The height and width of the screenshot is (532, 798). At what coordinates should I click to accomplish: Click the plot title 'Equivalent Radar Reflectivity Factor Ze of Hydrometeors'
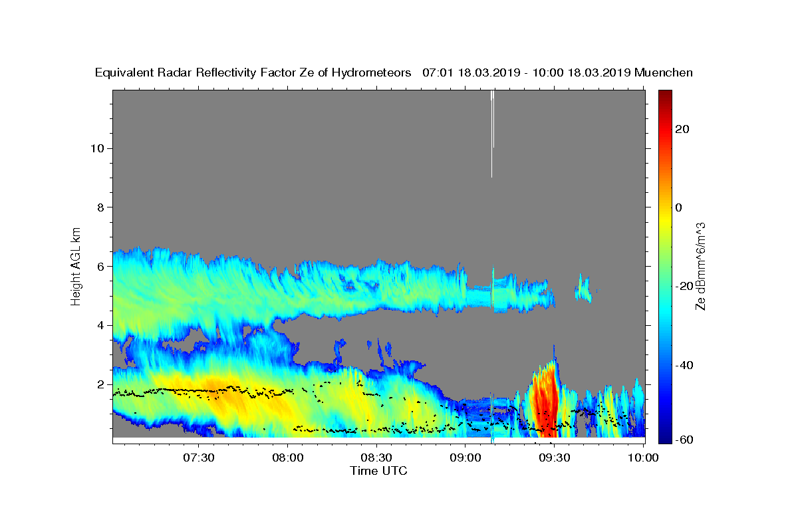(x=253, y=73)
